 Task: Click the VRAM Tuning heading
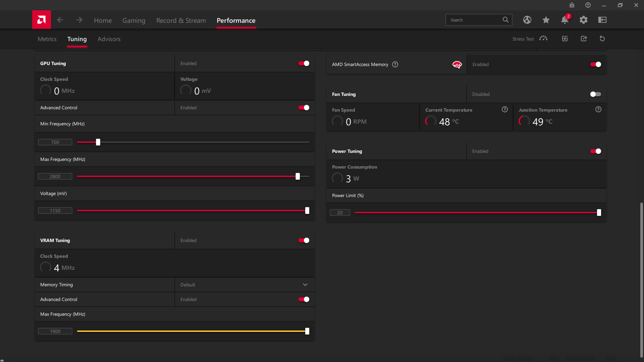tap(55, 240)
